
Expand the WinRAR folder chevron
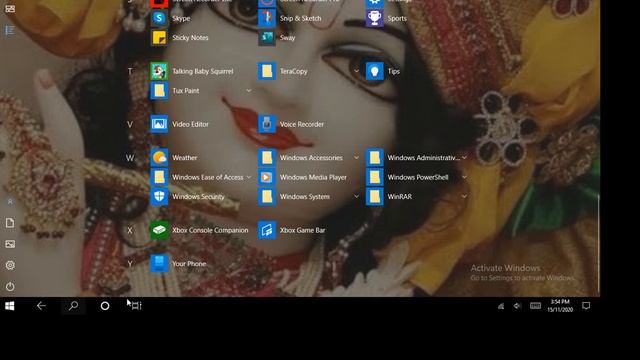464,196
